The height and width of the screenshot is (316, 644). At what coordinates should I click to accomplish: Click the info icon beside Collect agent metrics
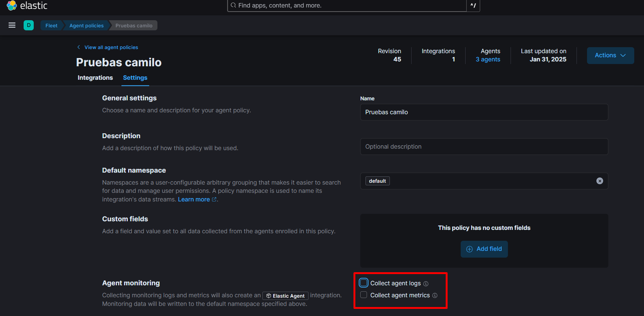[x=435, y=295]
